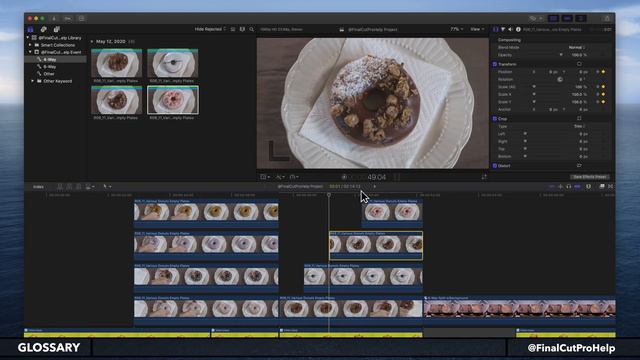Click Save Effects Preset button
This screenshot has width=640, height=360.
click(589, 177)
